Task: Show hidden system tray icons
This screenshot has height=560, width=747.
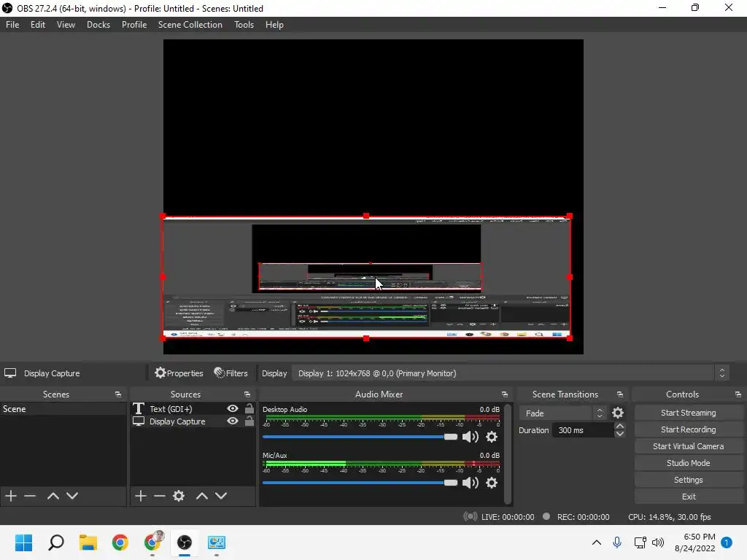Action: [597, 542]
